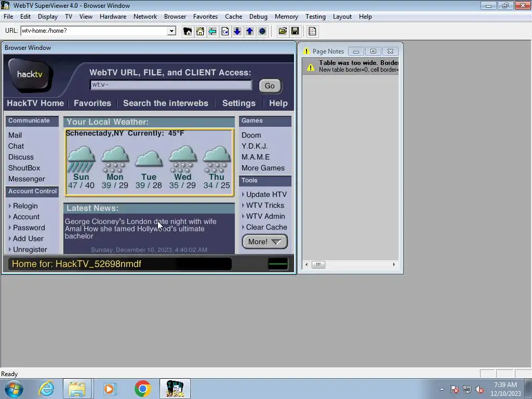Click the Relogin link

coord(25,206)
